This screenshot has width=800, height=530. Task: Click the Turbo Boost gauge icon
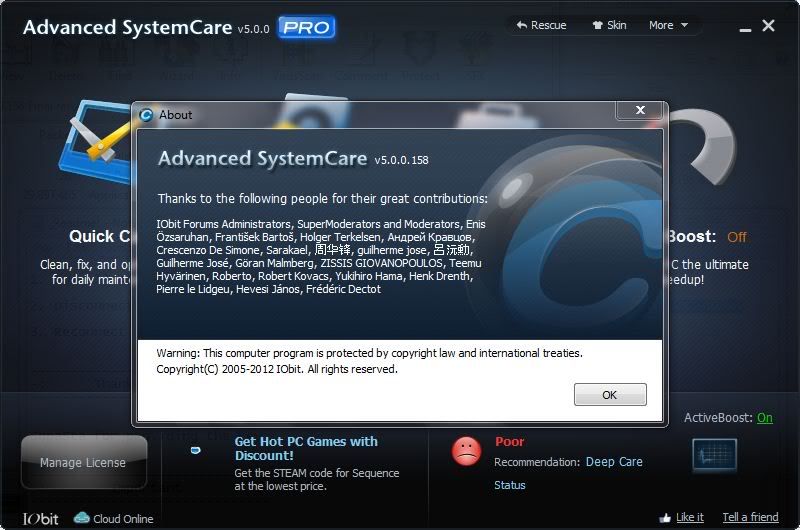pyautogui.click(x=704, y=145)
